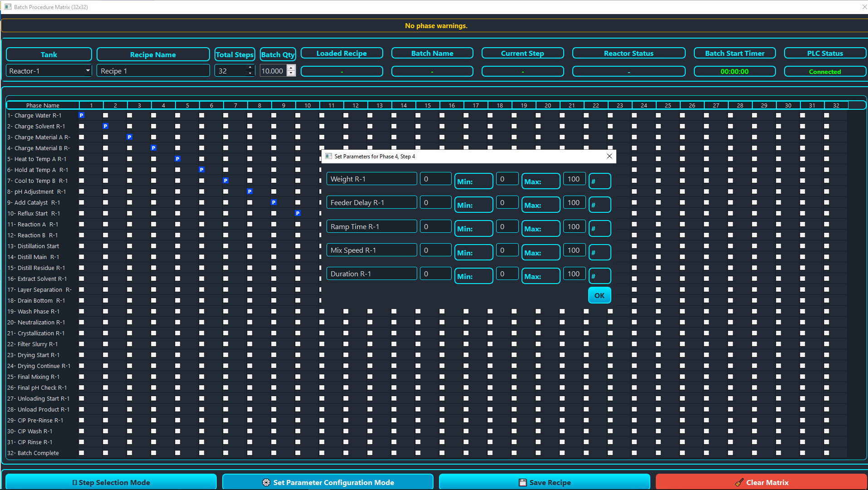Check step 1 box for Batch Complete
Screen dimensions: 868x490
point(82,453)
